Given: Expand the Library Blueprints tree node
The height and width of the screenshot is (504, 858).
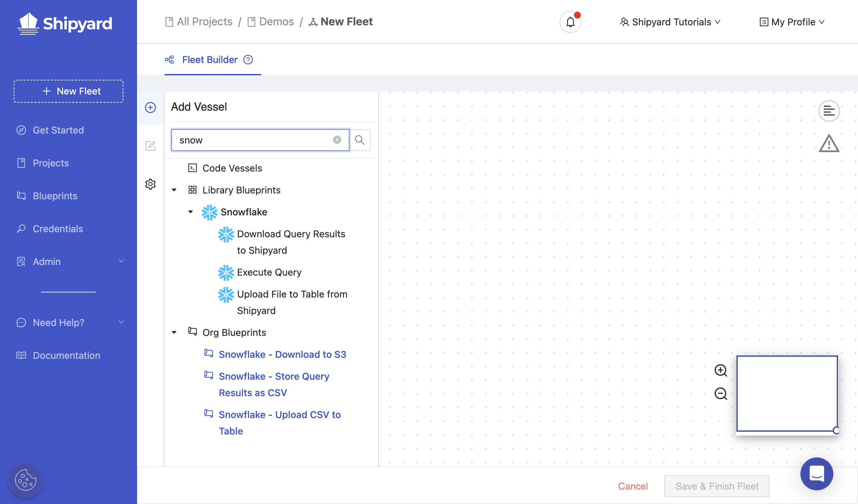Looking at the screenshot, I should coord(174,190).
